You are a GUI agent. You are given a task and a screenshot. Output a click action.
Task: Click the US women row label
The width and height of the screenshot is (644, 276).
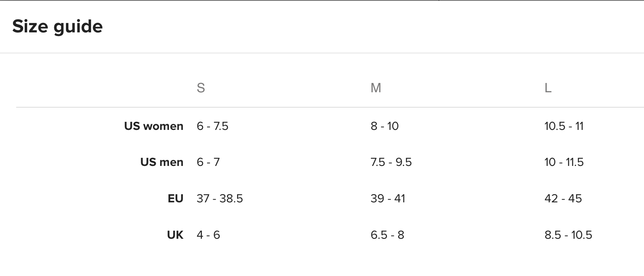pyautogui.click(x=154, y=126)
